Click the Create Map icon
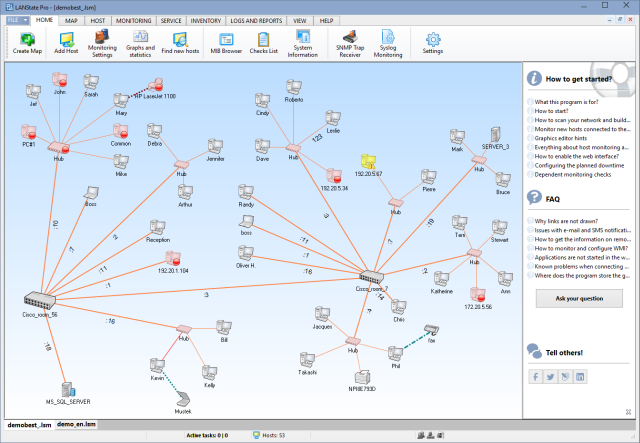640x443 pixels. pos(27,40)
